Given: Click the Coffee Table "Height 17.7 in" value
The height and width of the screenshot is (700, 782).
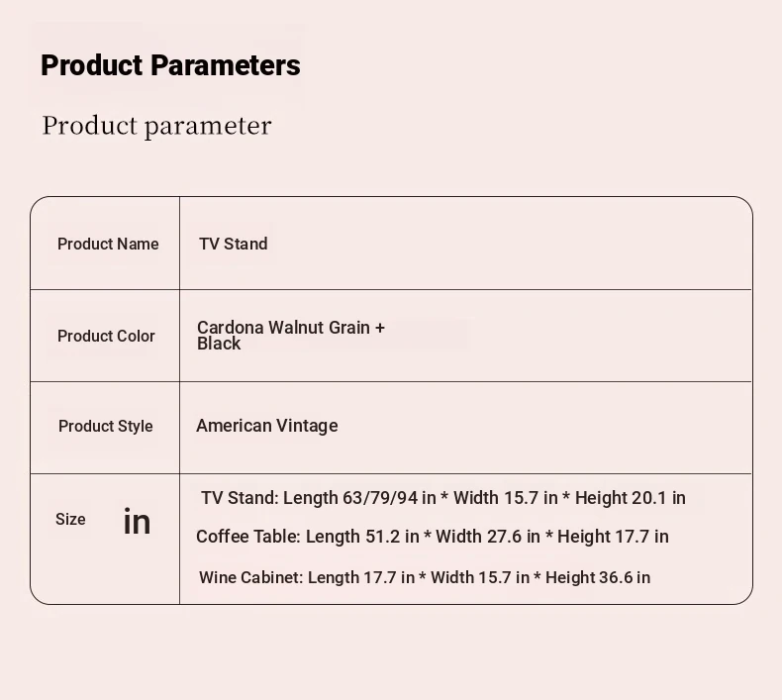Looking at the screenshot, I should pyautogui.click(x=613, y=537).
